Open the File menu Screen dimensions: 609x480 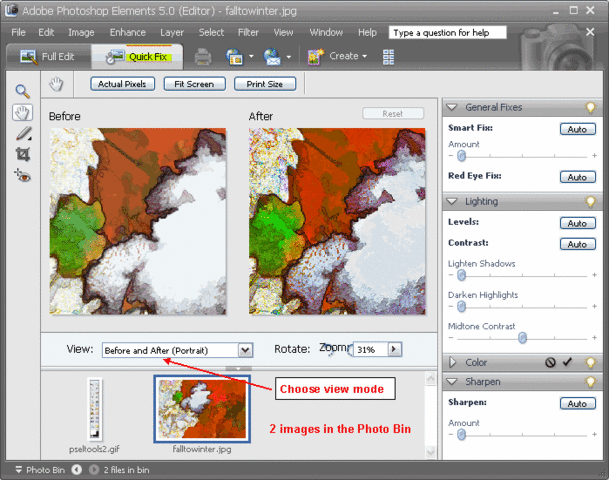[18, 32]
